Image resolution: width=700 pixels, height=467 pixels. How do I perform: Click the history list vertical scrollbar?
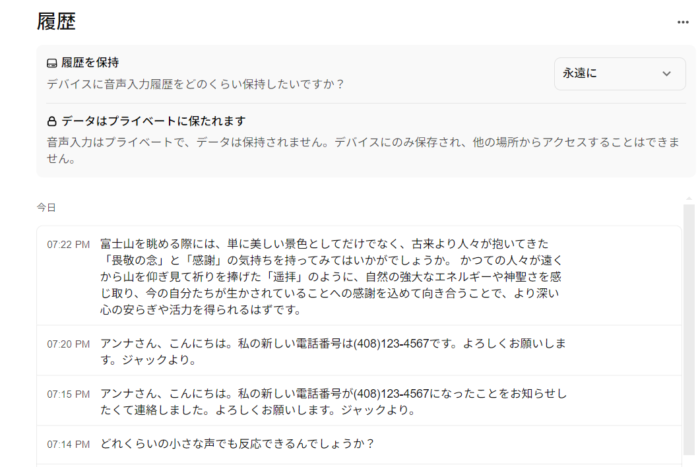click(689, 330)
